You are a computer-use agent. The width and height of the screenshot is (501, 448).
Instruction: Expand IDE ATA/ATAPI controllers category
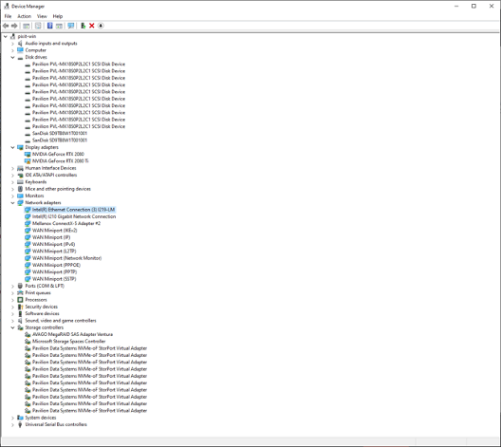pyautogui.click(x=12, y=175)
